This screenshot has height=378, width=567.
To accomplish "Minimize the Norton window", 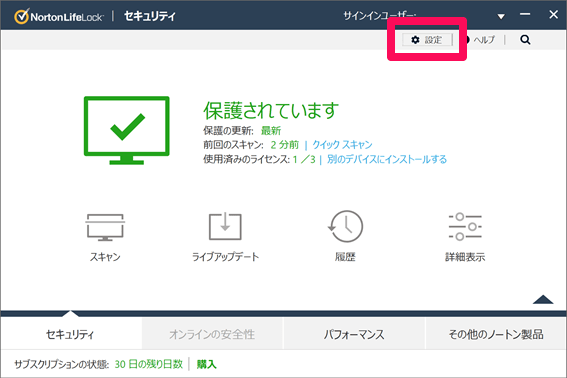I will coord(525,14).
